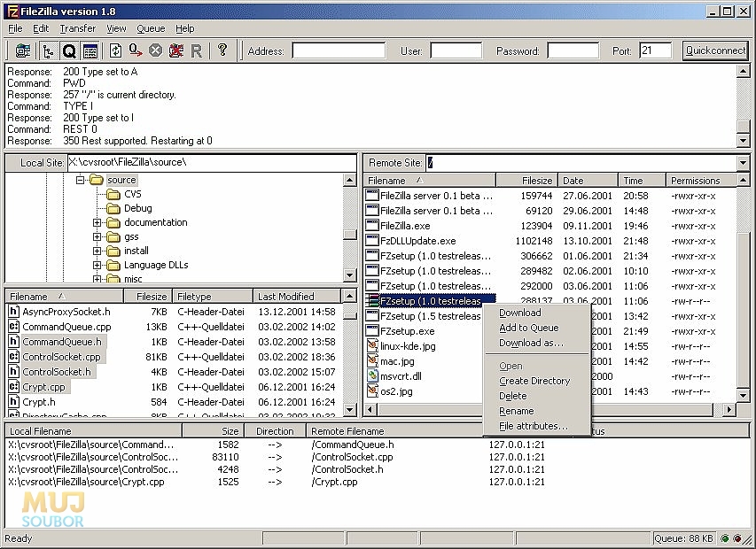Viewport: 756px width, 549px height.
Task: Click the FileZilla.exe file icon
Action: coord(371,226)
